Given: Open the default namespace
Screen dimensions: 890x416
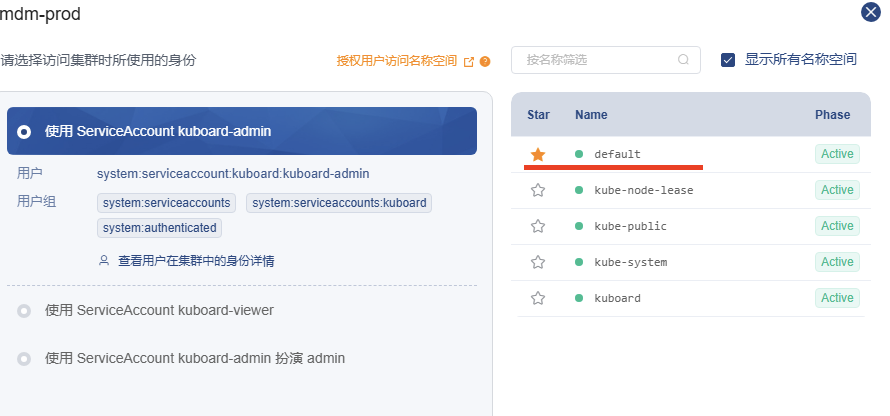Looking at the screenshot, I should tap(617, 154).
